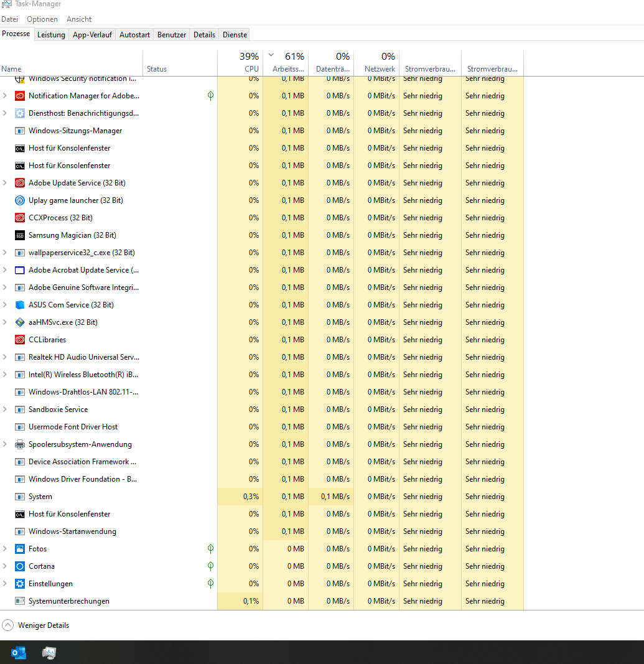Expand Adobe Genuine Software Integrity row

[x=4, y=287]
